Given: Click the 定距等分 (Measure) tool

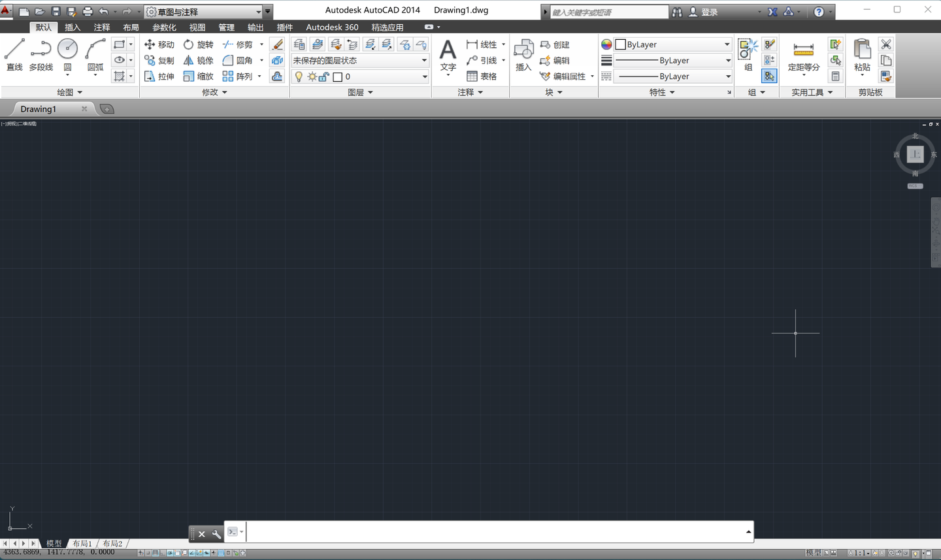Looking at the screenshot, I should (x=804, y=57).
